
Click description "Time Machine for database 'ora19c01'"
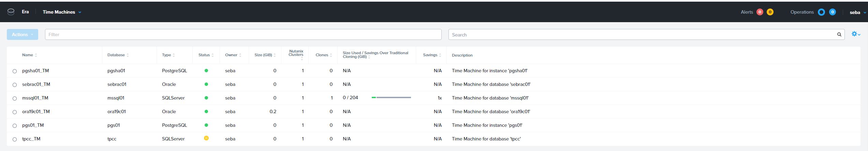(x=491, y=111)
